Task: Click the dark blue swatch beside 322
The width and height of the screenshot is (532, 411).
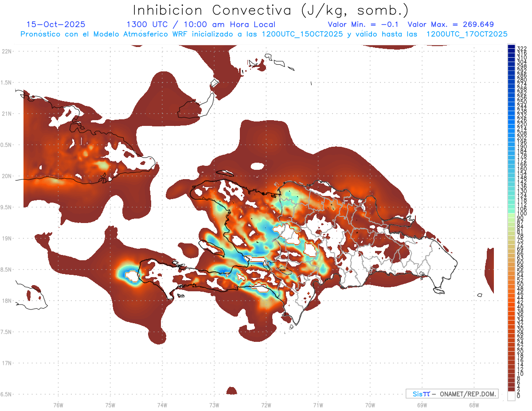Action: tap(511, 47)
